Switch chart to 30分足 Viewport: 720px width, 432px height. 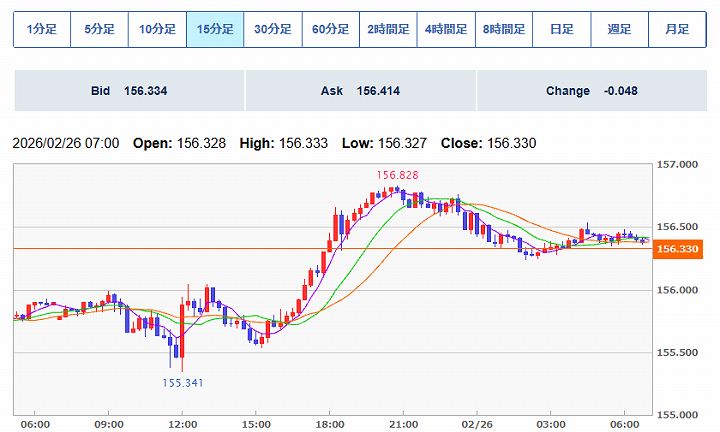(273, 29)
